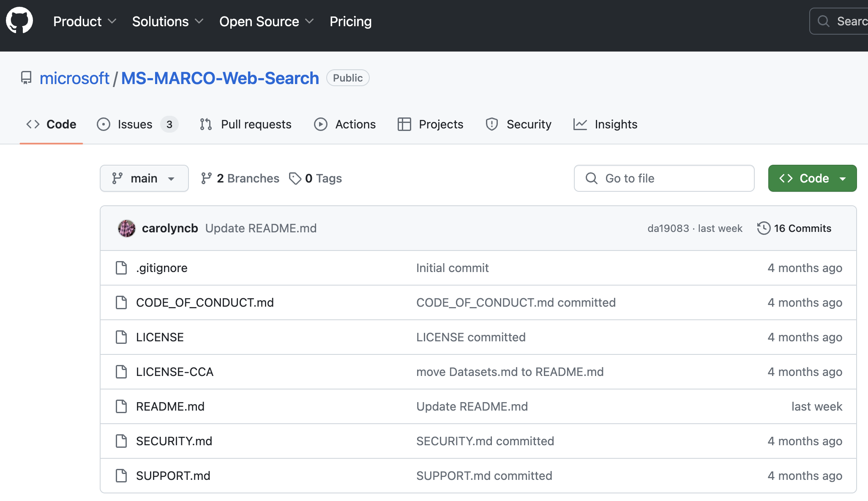
Task: Click the GitHub octocat home icon
Action: coord(19,20)
